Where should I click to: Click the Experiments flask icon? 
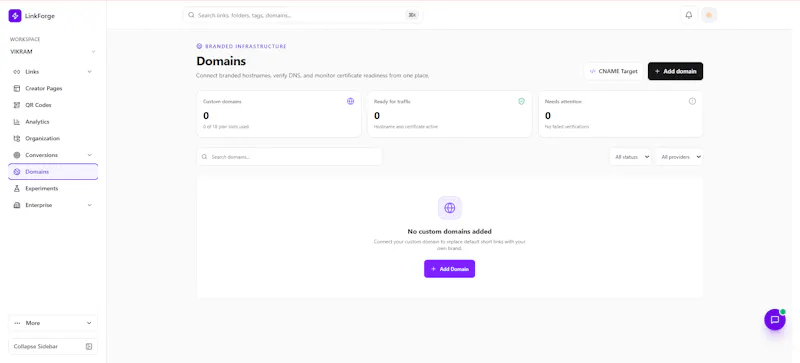[17, 188]
